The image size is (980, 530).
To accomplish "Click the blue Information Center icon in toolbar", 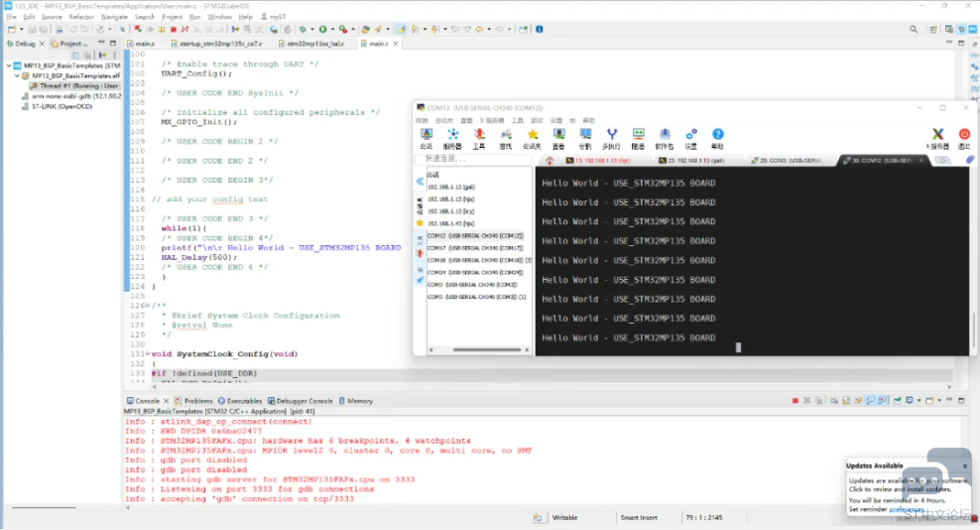I will tap(539, 29).
